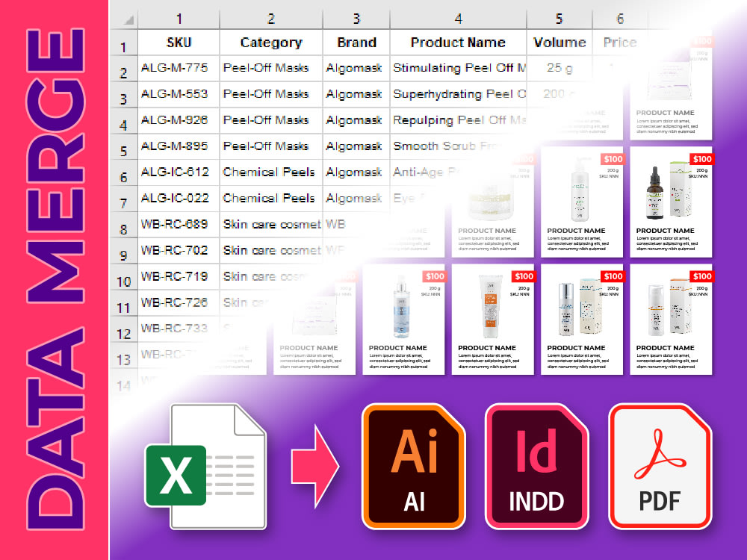Click column header number 3
The width and height of the screenshot is (747, 560).
tap(356, 17)
